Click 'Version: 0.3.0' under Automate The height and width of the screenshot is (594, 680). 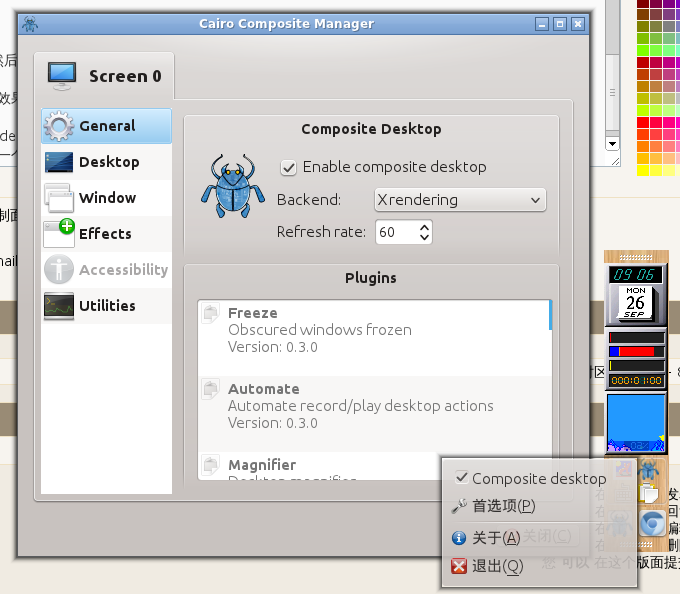click(x=273, y=423)
